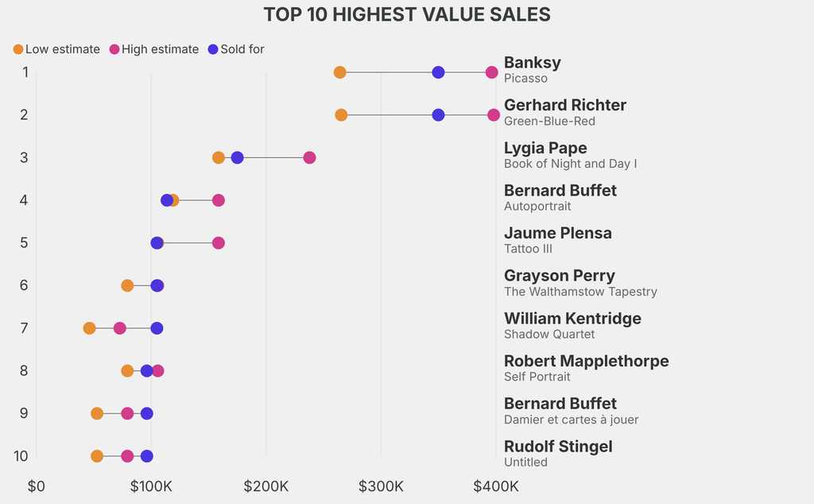Toggle the Low estimate legend item

(x=56, y=49)
